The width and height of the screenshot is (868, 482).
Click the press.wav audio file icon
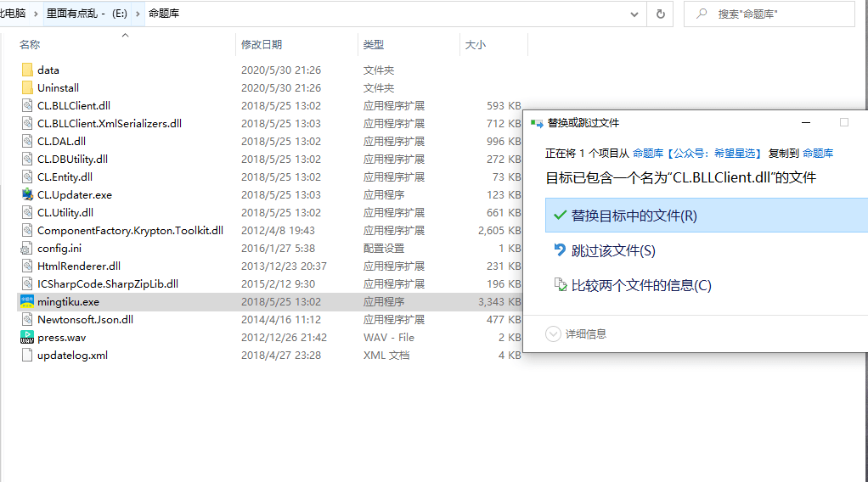tap(27, 337)
